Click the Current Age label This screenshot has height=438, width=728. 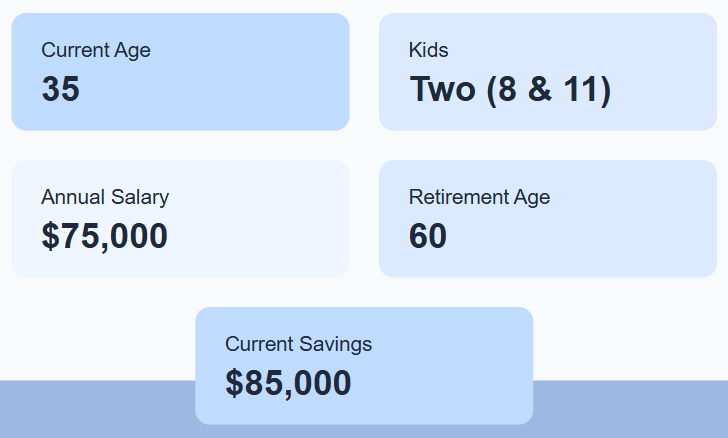pos(96,50)
